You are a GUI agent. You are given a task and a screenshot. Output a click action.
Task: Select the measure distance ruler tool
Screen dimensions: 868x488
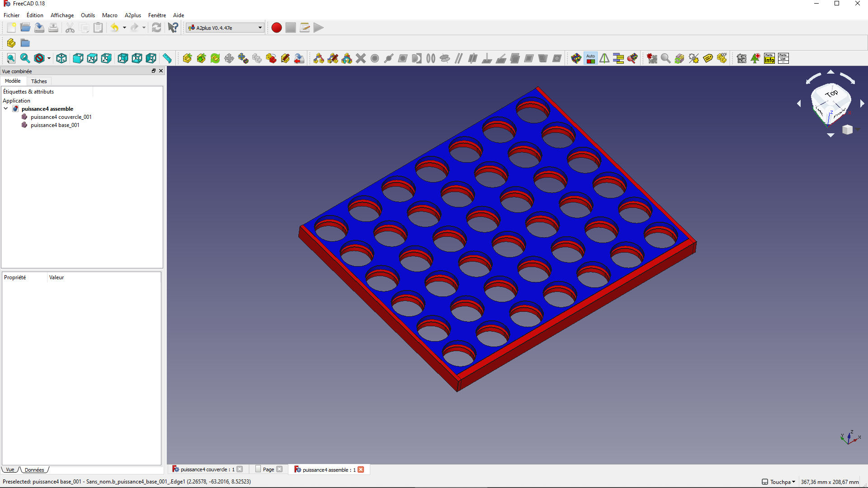coord(167,58)
